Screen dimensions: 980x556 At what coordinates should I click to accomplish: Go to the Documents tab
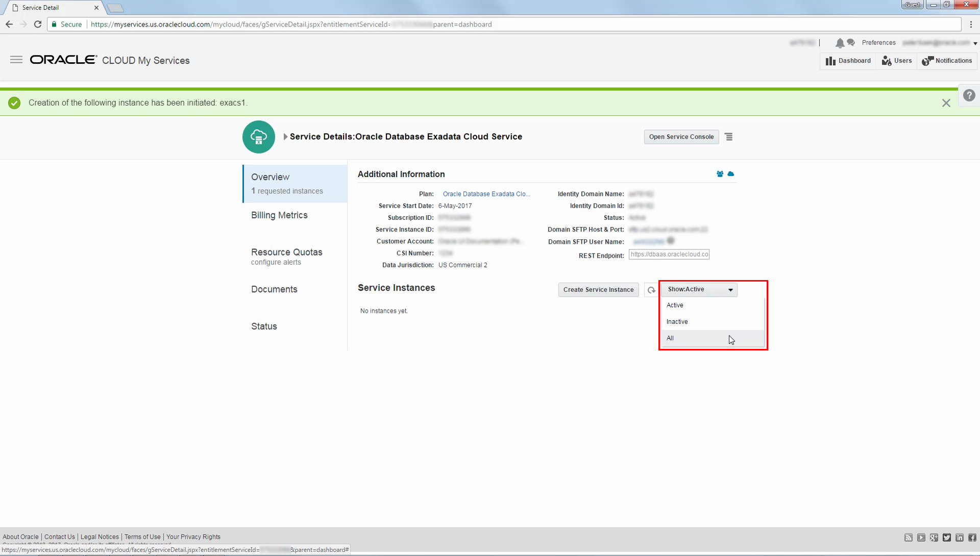274,289
